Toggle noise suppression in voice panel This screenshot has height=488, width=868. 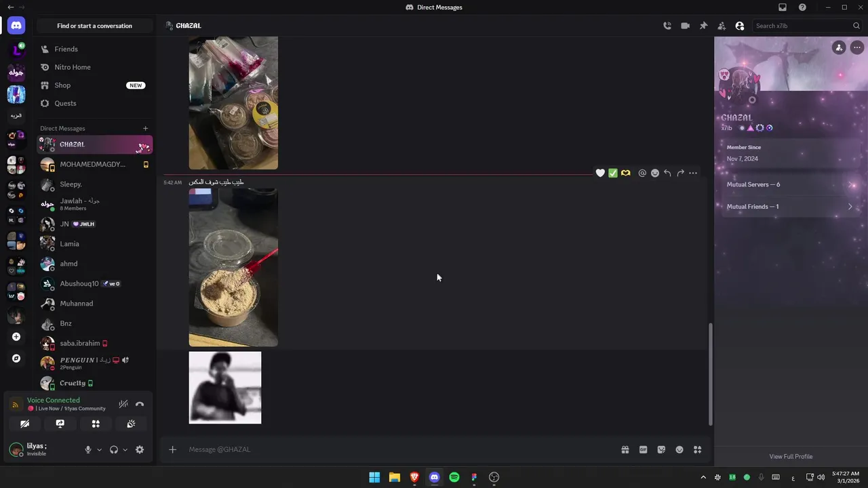click(x=123, y=404)
